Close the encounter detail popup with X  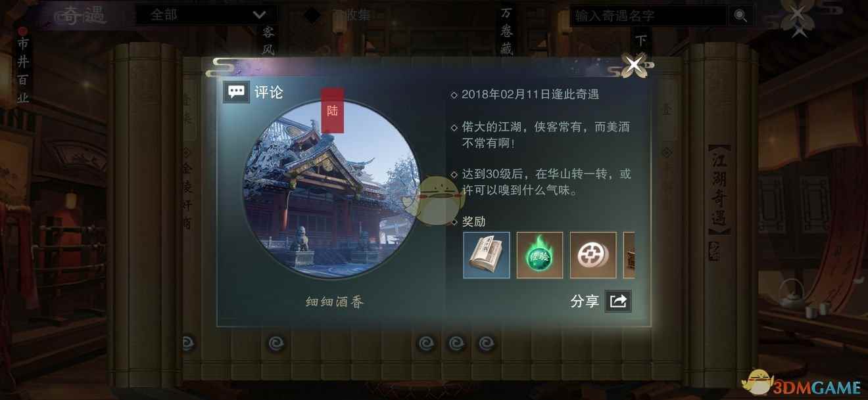click(634, 64)
